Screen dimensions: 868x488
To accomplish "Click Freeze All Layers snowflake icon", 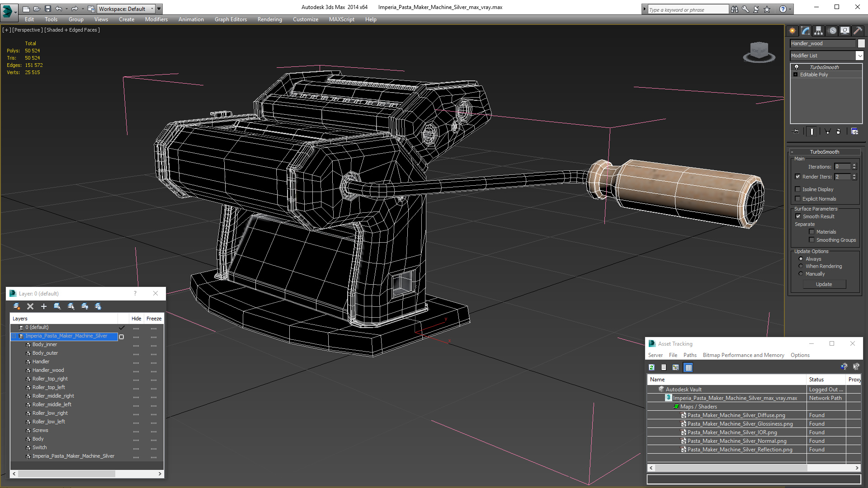I will coord(98,306).
